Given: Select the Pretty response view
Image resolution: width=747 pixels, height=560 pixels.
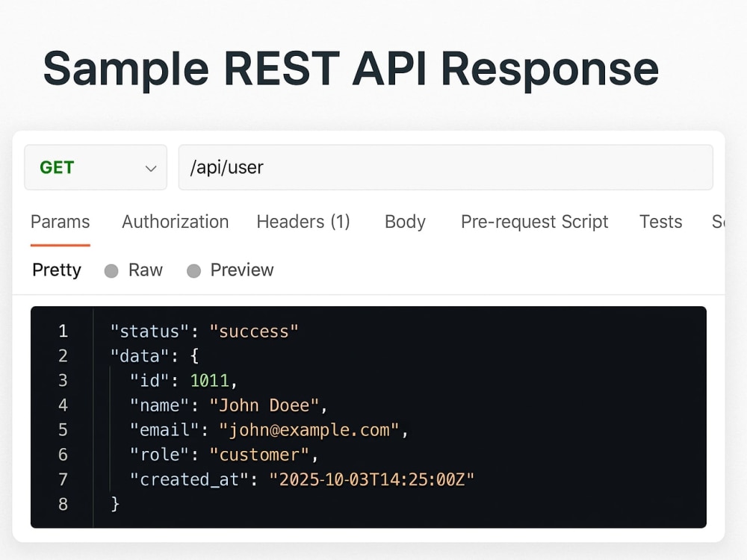Looking at the screenshot, I should click(57, 270).
